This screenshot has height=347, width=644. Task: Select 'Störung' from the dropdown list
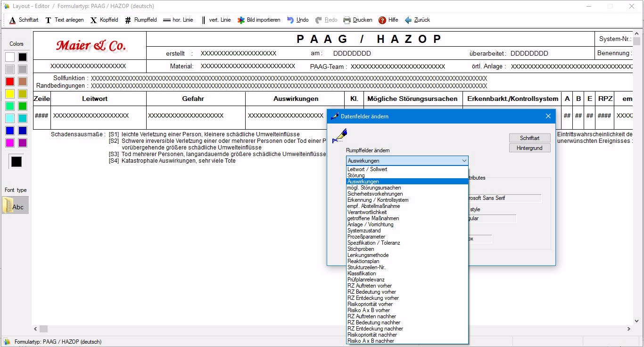tap(356, 175)
